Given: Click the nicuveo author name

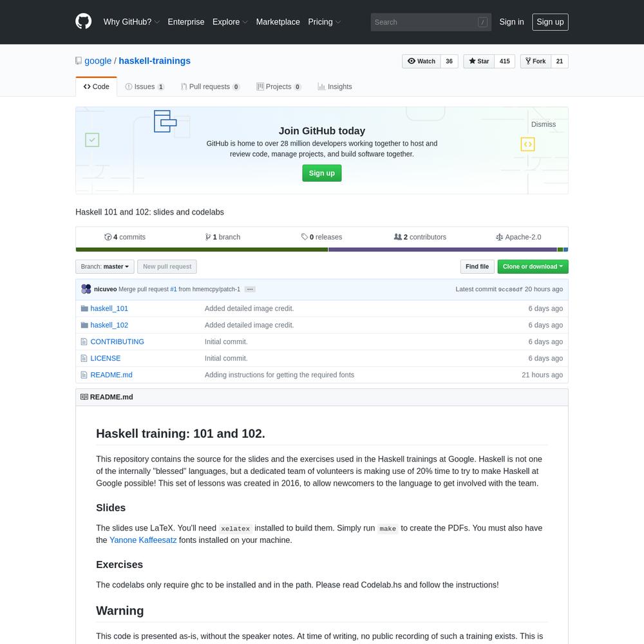Looking at the screenshot, I should [105, 290].
